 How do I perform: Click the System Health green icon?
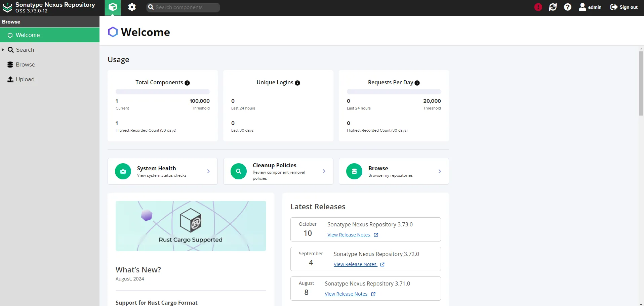(x=123, y=171)
